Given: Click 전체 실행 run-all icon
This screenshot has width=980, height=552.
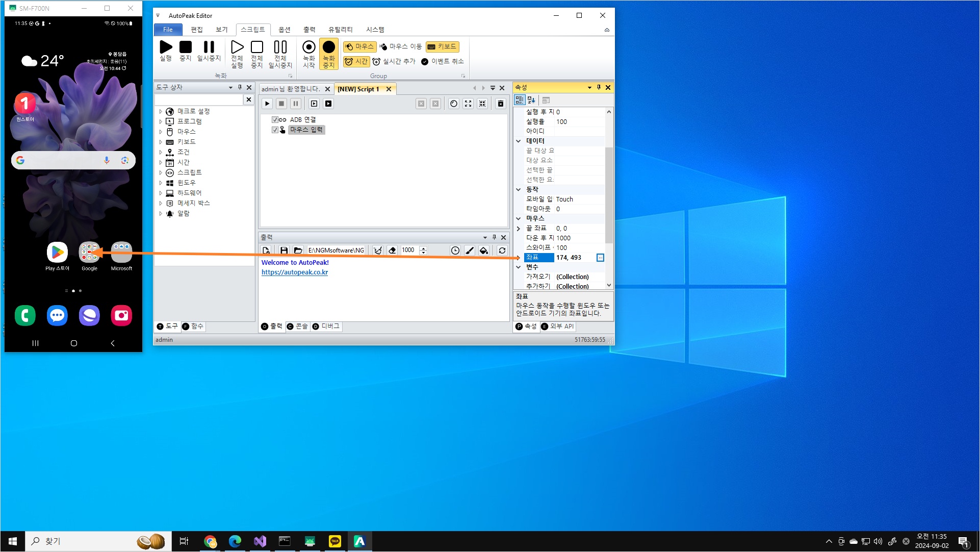Looking at the screenshot, I should coord(237,47).
